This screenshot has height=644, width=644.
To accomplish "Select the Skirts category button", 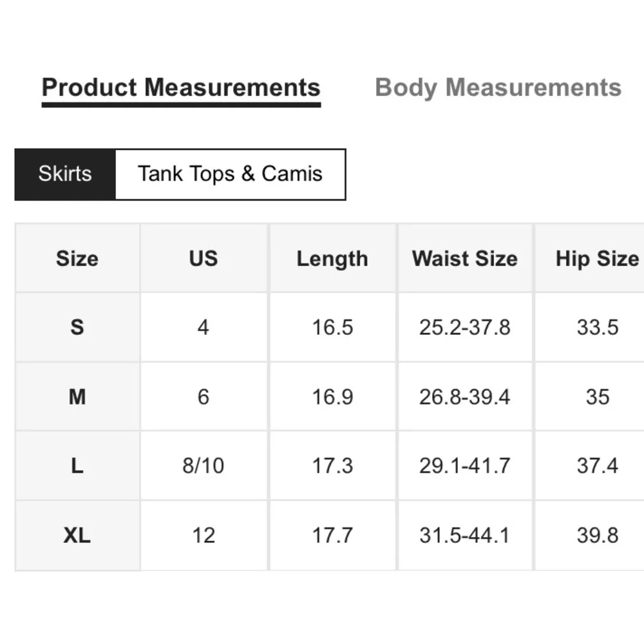I will (x=65, y=174).
